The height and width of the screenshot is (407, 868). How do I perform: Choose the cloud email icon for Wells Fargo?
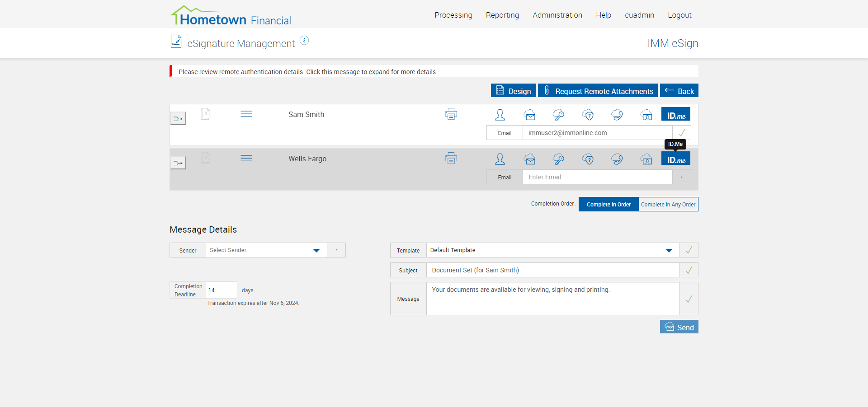point(530,159)
